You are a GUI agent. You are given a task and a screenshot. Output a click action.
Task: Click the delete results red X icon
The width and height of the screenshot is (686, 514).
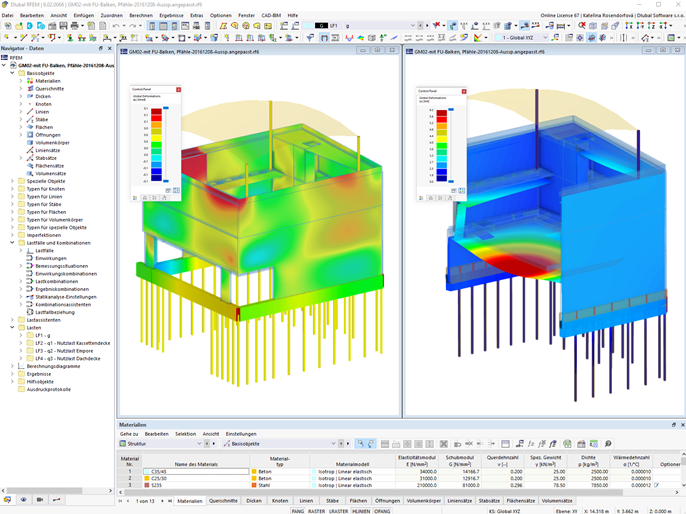436,26
